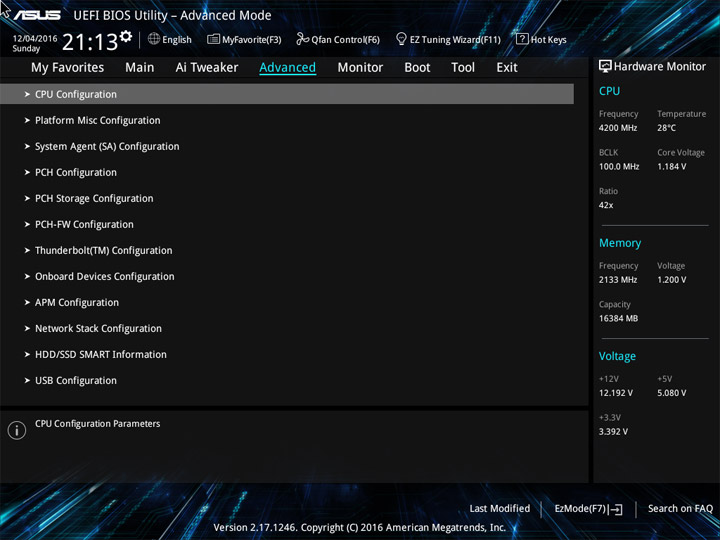Viewport: 720px width, 540px height.
Task: Select PCH Storage Configuration
Action: pos(94,198)
